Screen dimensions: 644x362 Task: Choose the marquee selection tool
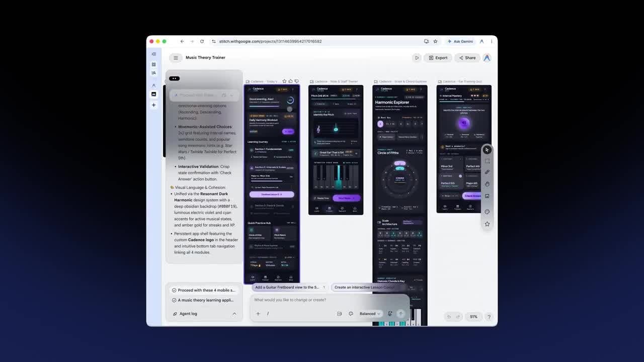click(x=487, y=161)
